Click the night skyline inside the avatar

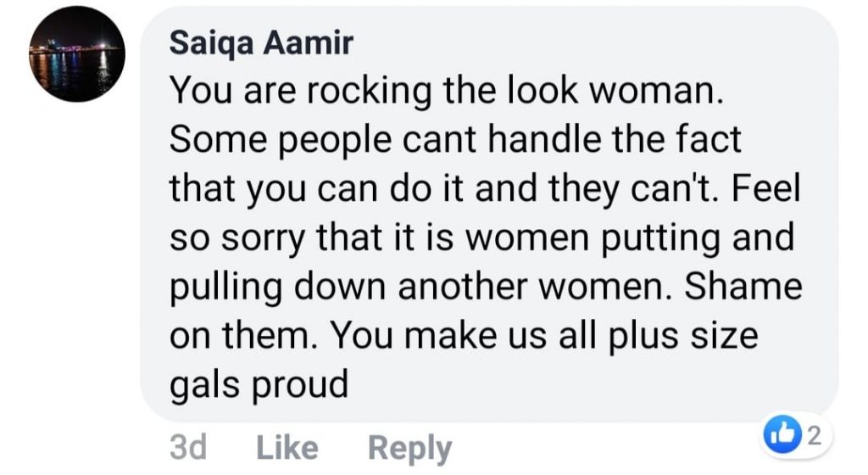[77, 53]
